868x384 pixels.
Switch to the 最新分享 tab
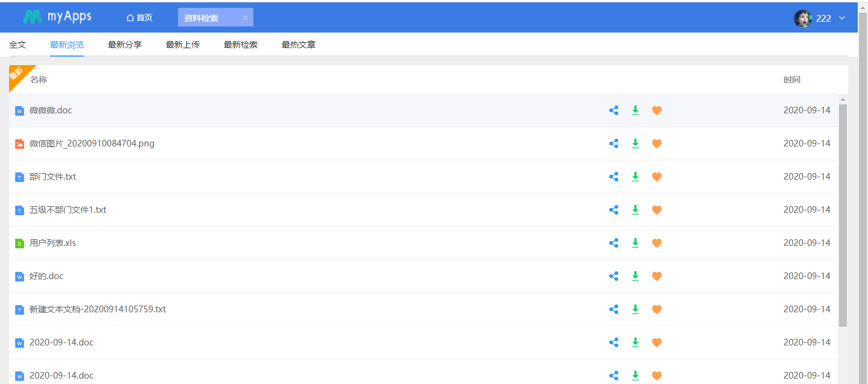pos(125,45)
